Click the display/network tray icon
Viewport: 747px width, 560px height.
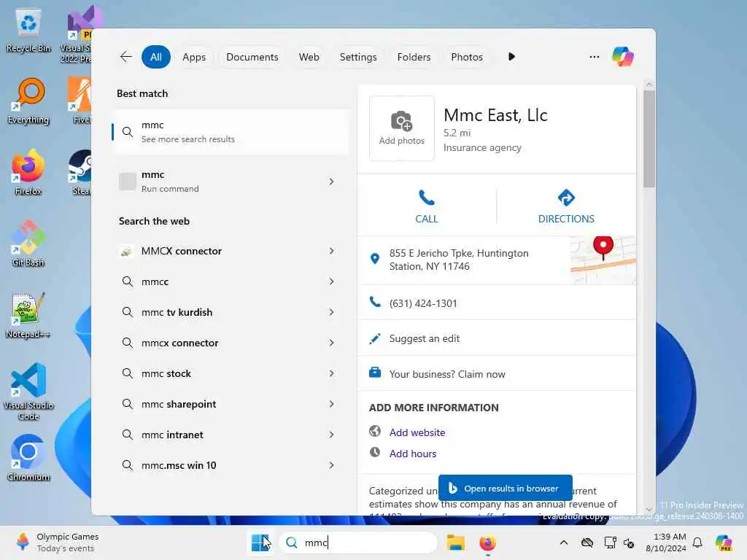pyautogui.click(x=610, y=542)
